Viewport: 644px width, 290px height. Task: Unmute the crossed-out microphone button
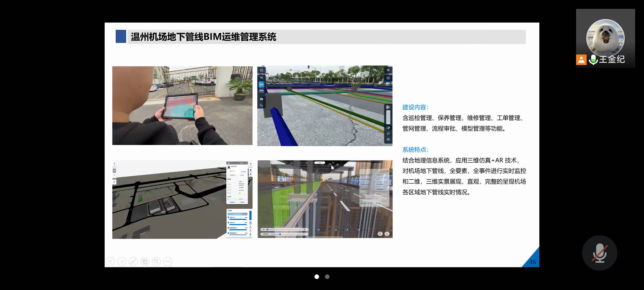599,253
